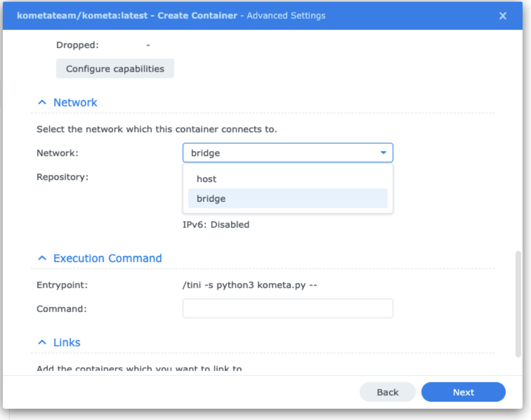Click the Entrypoint value text
The height and width of the screenshot is (420, 531).
coord(250,285)
